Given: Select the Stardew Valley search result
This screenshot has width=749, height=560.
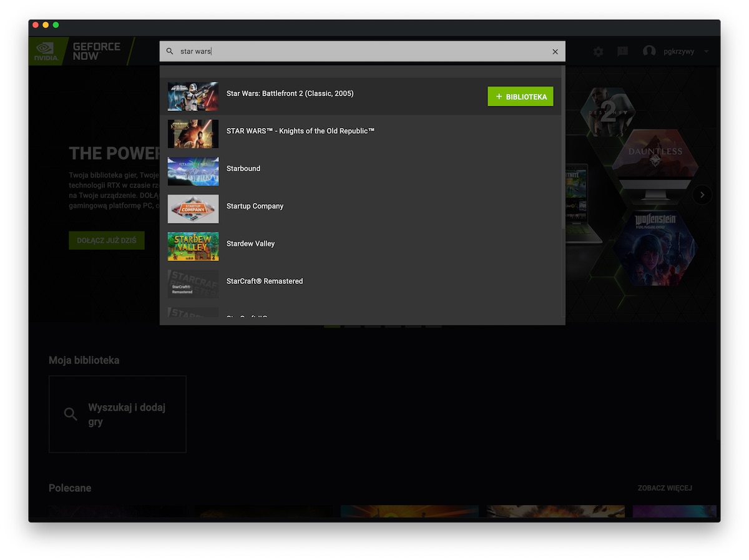Looking at the screenshot, I should pyautogui.click(x=361, y=246).
